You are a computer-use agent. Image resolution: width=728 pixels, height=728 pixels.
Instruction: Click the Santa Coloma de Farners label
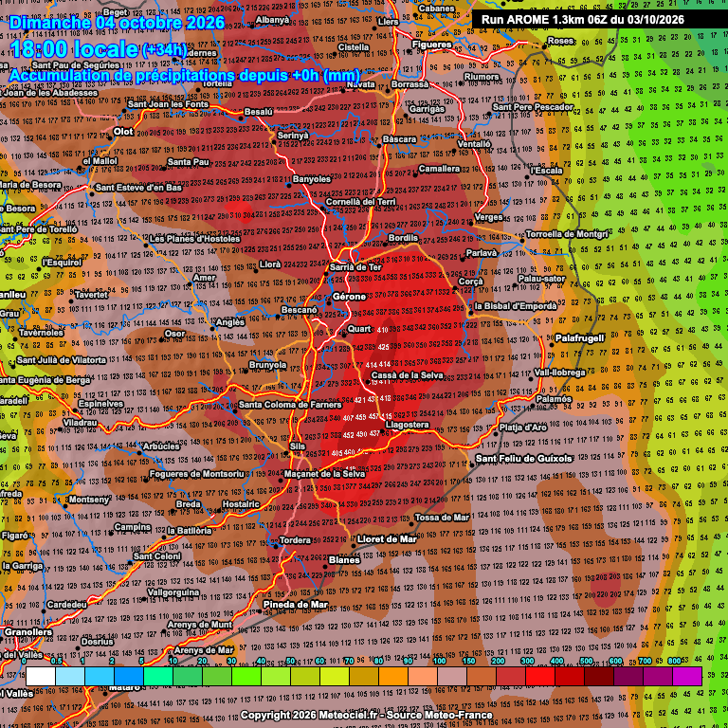(290, 405)
